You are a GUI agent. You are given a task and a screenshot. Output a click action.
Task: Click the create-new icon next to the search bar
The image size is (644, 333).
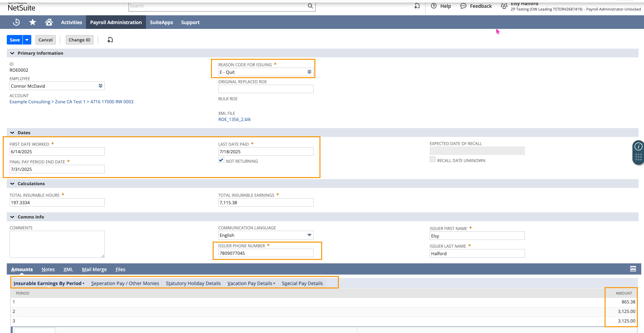[417, 6]
